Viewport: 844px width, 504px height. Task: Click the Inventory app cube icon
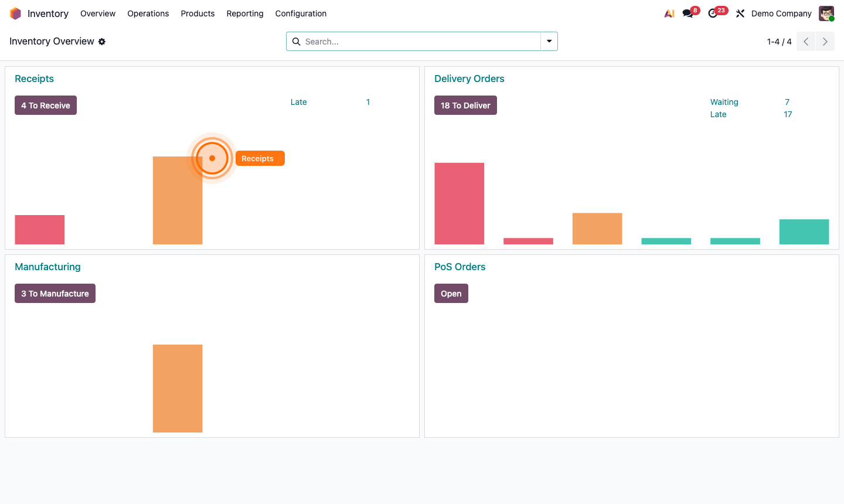click(x=15, y=13)
